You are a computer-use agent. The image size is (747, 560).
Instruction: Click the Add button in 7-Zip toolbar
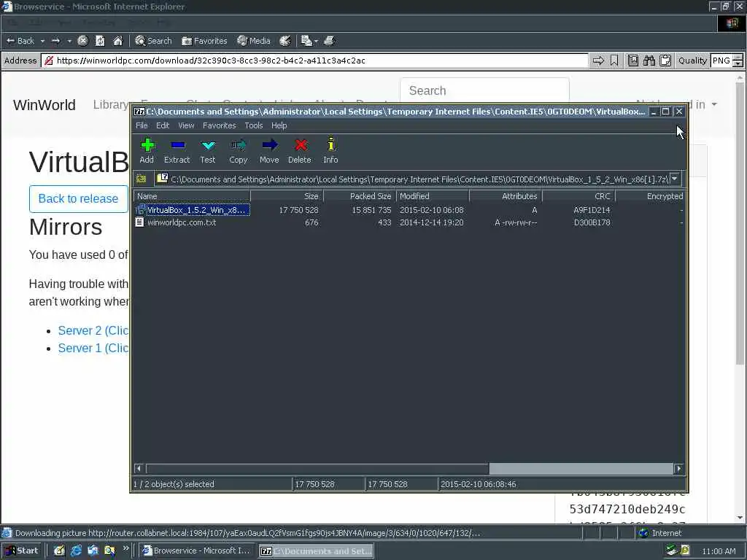pos(147,150)
